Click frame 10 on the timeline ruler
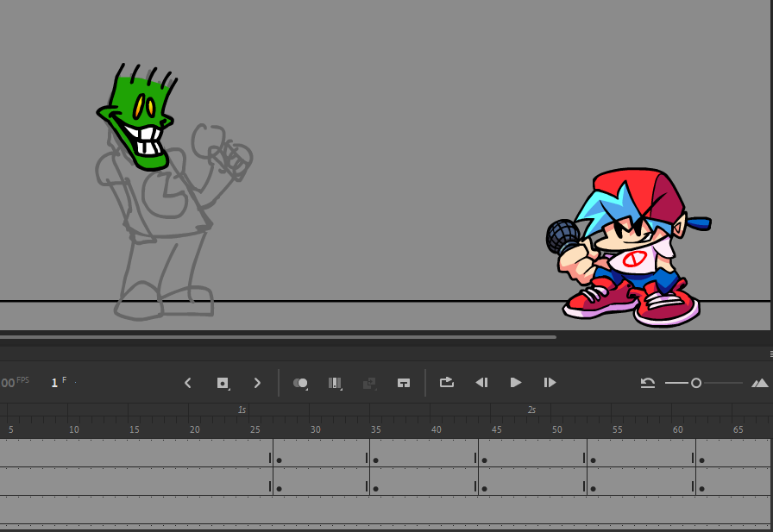 [x=74, y=429]
